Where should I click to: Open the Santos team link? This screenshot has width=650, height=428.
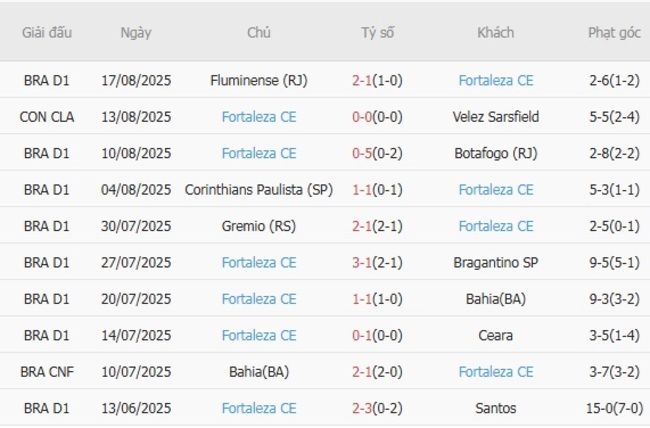[x=496, y=408]
